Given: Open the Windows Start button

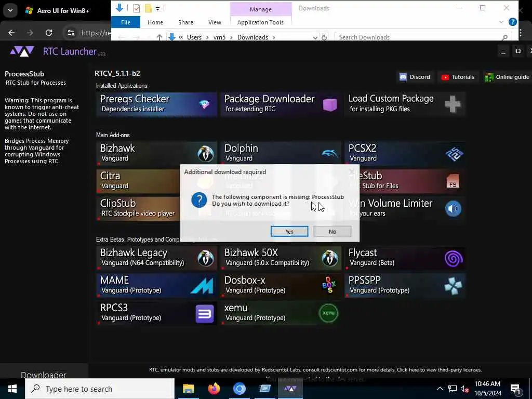Looking at the screenshot, I should 12,389.
